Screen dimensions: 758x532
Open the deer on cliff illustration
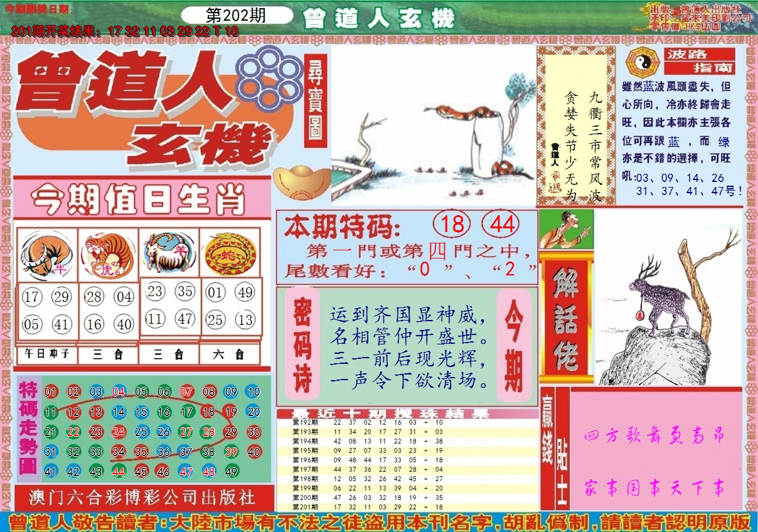(668, 297)
